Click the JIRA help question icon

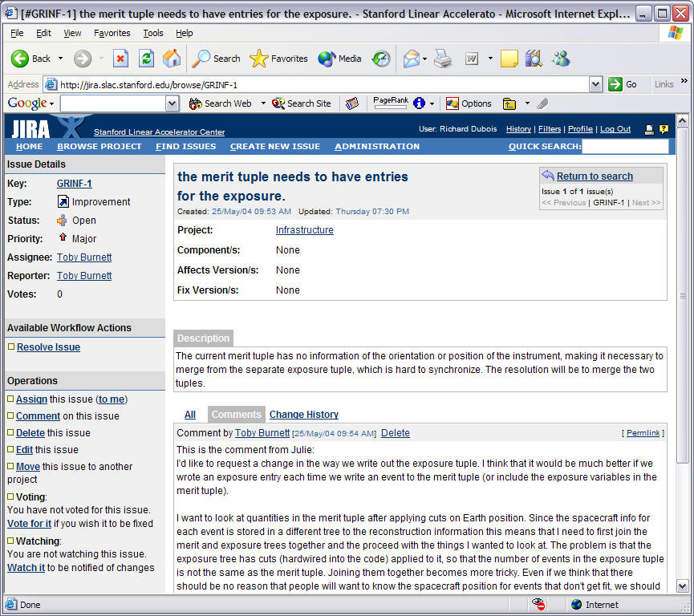[664, 129]
